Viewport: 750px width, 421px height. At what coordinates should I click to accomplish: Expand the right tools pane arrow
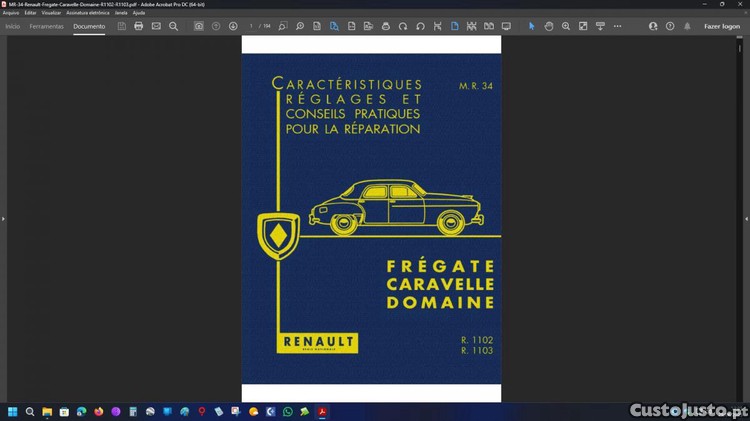746,218
